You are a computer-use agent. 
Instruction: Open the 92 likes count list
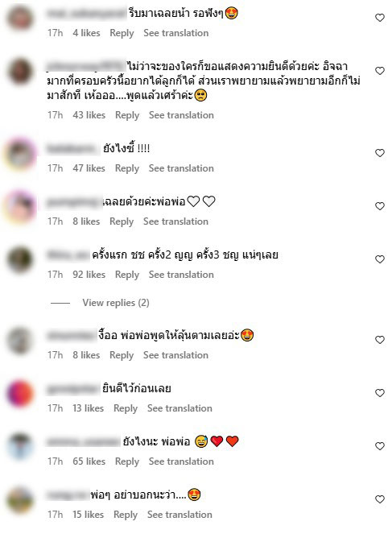coord(89,275)
